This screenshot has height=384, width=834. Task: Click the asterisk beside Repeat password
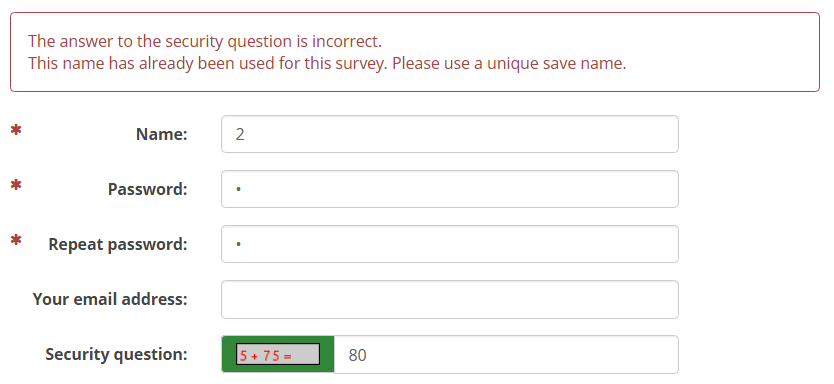pyautogui.click(x=16, y=240)
